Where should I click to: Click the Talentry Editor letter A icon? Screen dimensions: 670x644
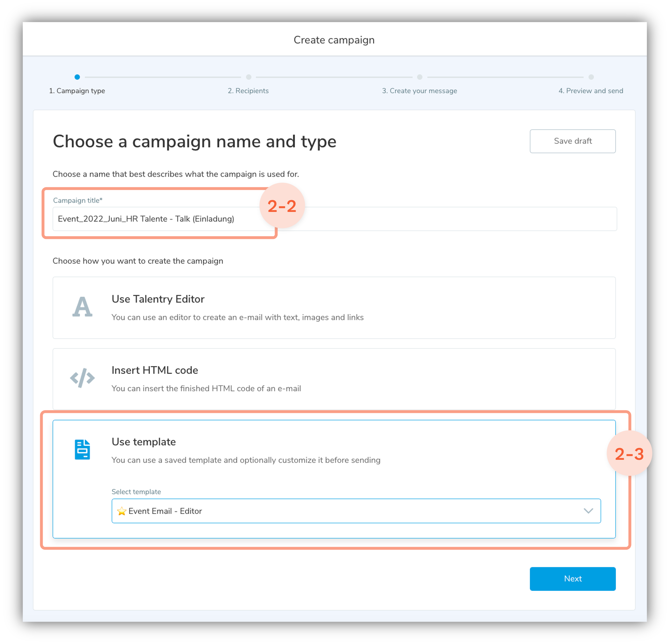[x=83, y=307]
